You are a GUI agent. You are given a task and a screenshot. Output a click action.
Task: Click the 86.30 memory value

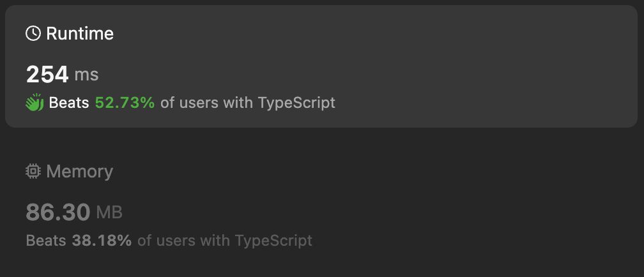pos(58,212)
